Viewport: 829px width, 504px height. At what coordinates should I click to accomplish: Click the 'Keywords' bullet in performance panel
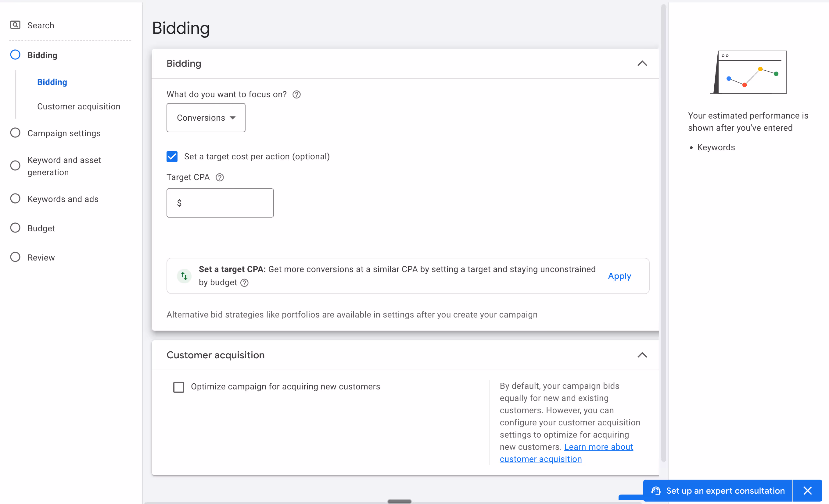(716, 147)
